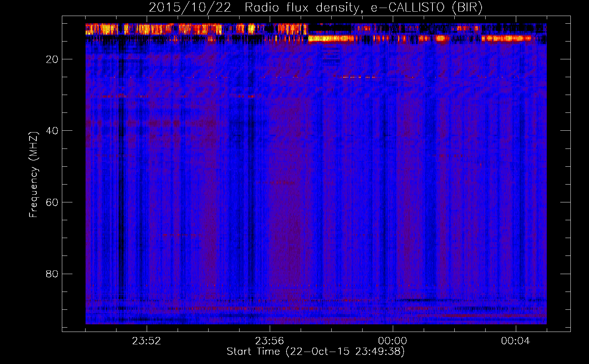Screen dimensions: 589x364
Task: Click the '23:56' time tick label
Action: 269,341
